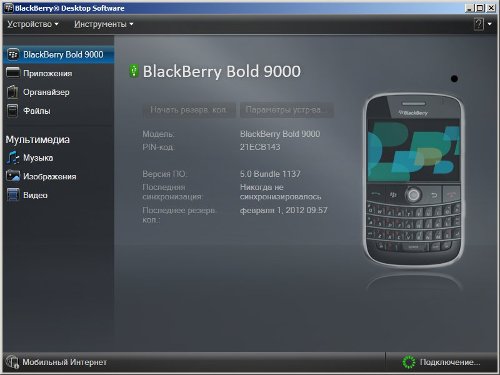The image size is (500, 375).
Task: Click the Подключение... status text
Action: tap(450, 362)
